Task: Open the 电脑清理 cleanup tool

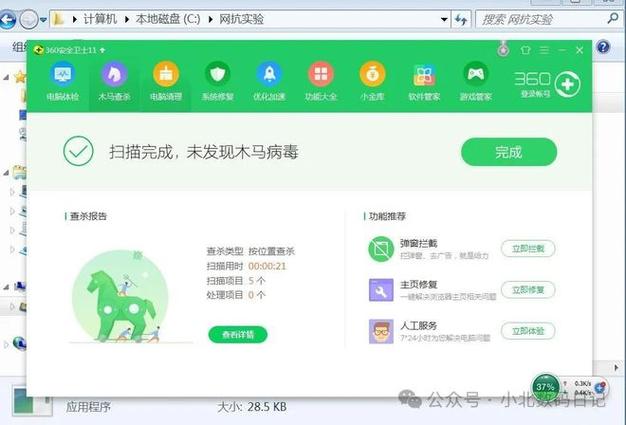Action: 166,82
